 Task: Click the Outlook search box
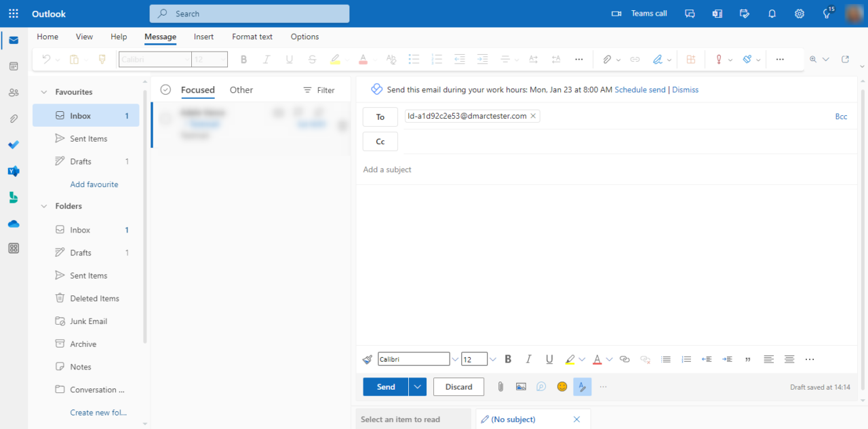[249, 14]
